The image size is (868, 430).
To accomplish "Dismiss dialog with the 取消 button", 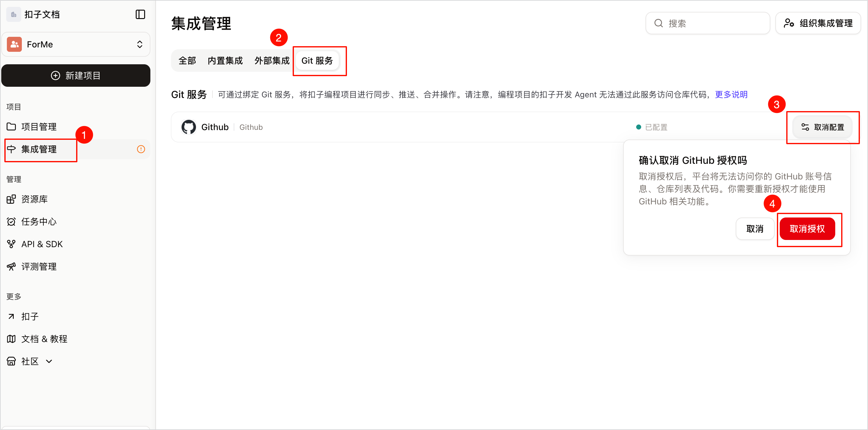I will (755, 229).
